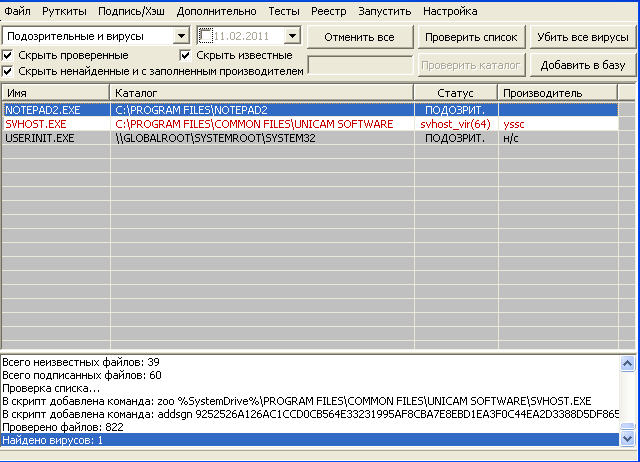Sort by the Статус column header

pos(456,93)
